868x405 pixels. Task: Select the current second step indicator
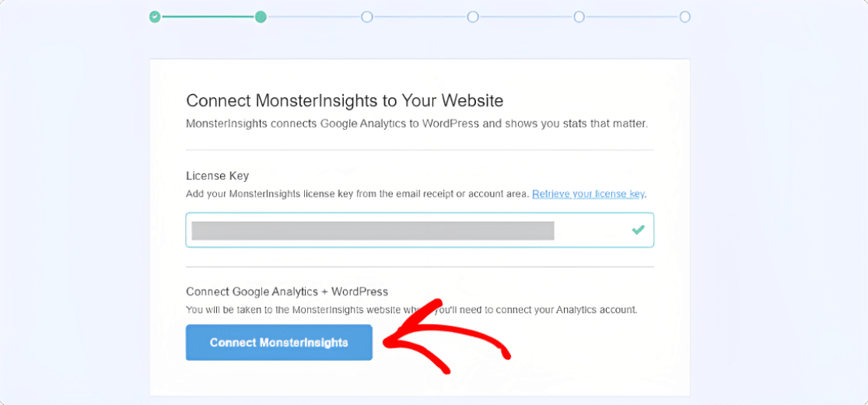click(x=261, y=17)
